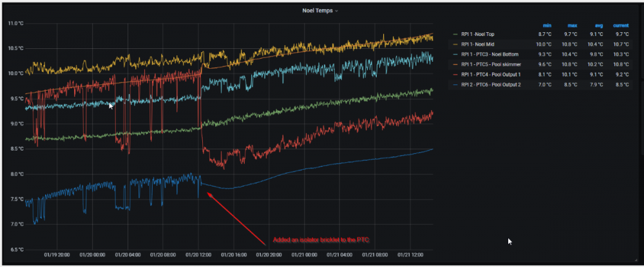644x267 pixels.
Task: Toggle PTC4 - Pool Output 1 series
Action: (x=491, y=75)
